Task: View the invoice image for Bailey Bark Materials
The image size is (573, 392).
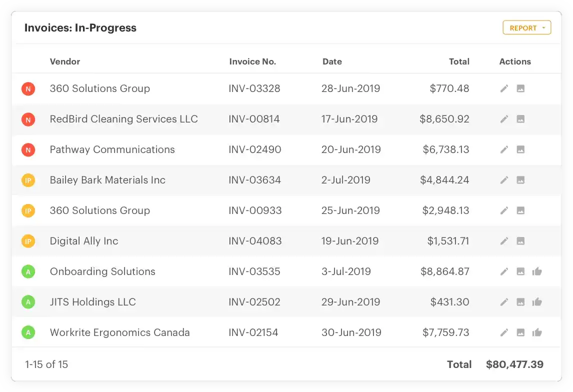Action: coord(520,180)
